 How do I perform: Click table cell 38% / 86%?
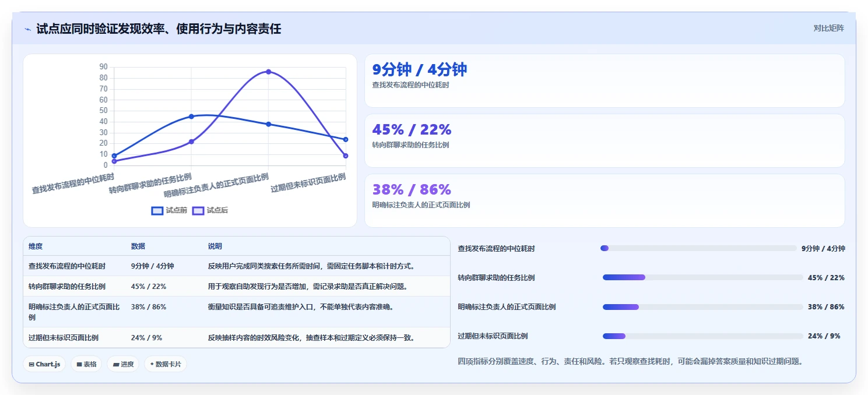(x=149, y=307)
